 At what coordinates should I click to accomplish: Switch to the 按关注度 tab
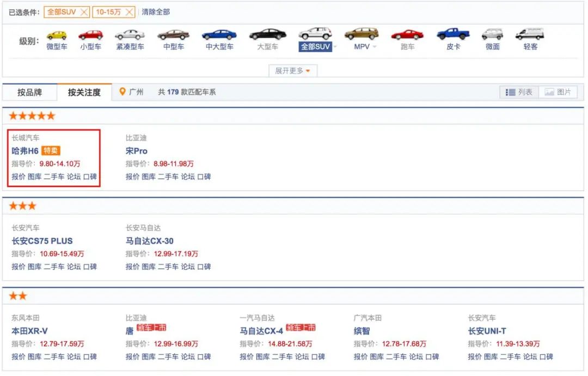(84, 92)
